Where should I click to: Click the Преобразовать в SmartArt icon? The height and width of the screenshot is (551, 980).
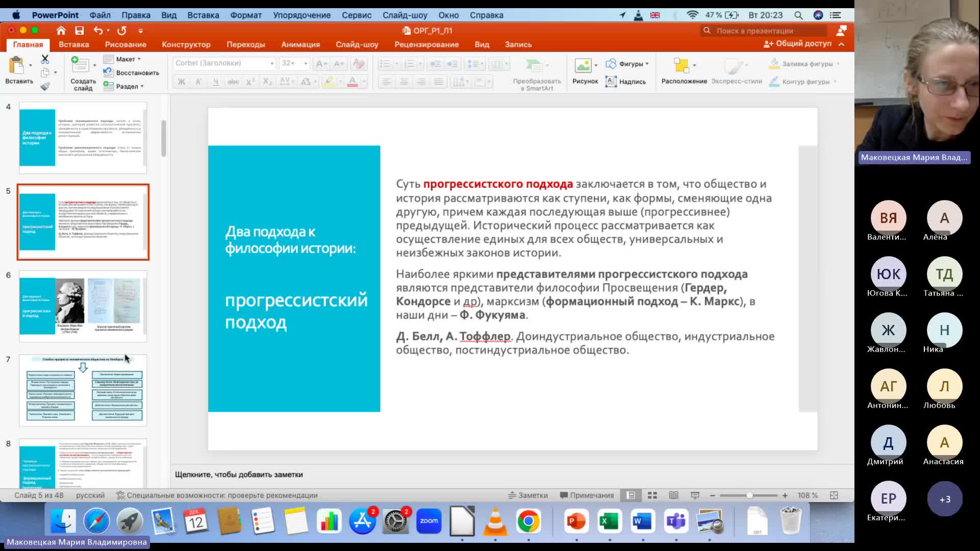(533, 66)
